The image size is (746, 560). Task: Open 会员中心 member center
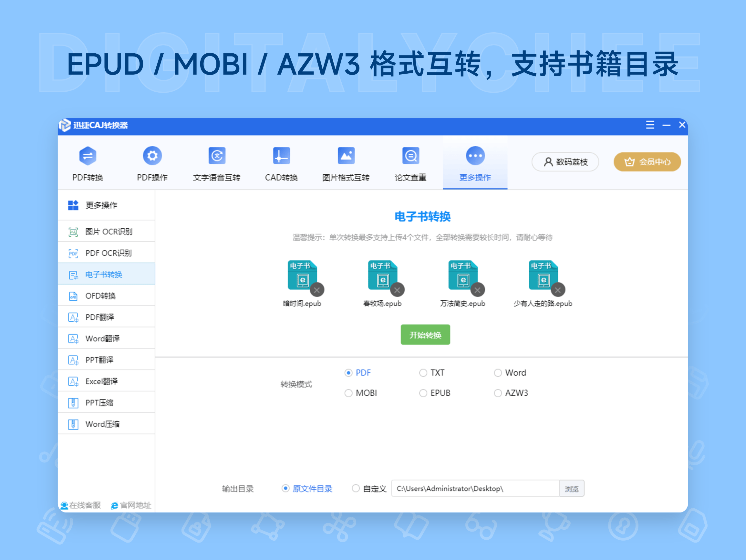647,161
